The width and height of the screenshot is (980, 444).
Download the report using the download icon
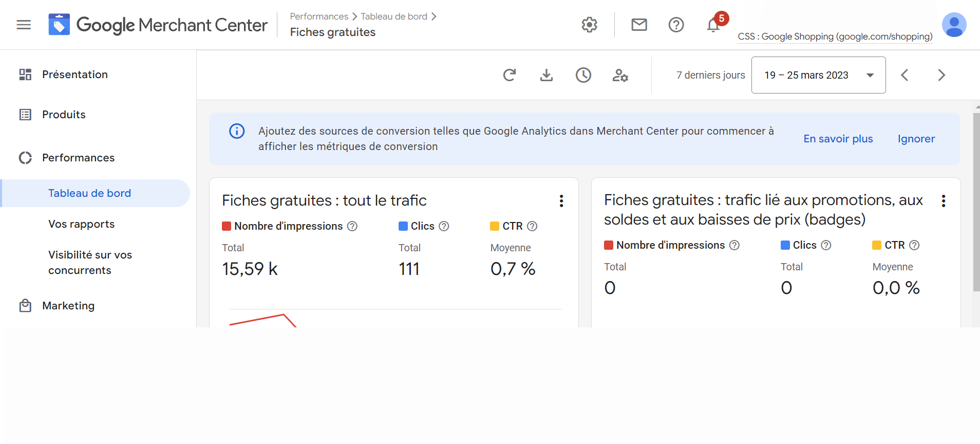(546, 75)
